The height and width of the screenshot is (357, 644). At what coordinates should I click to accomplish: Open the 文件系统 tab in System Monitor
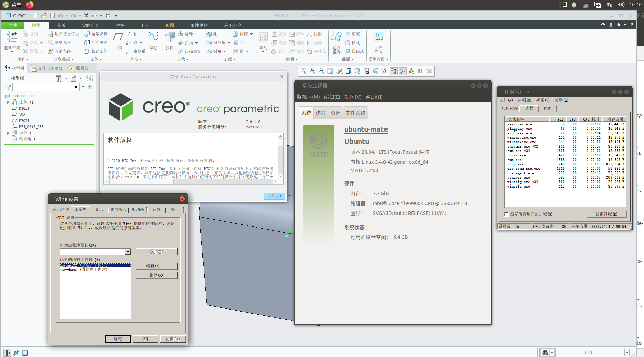point(355,113)
